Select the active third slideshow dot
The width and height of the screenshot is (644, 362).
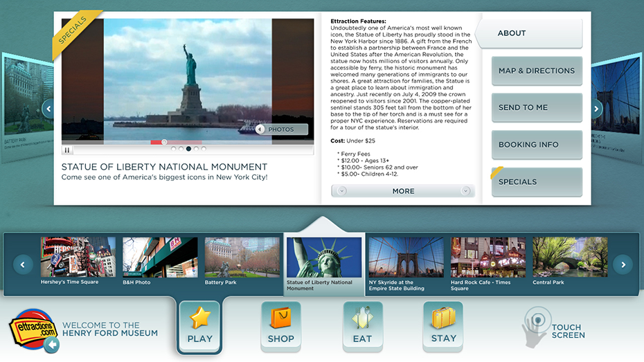click(188, 149)
